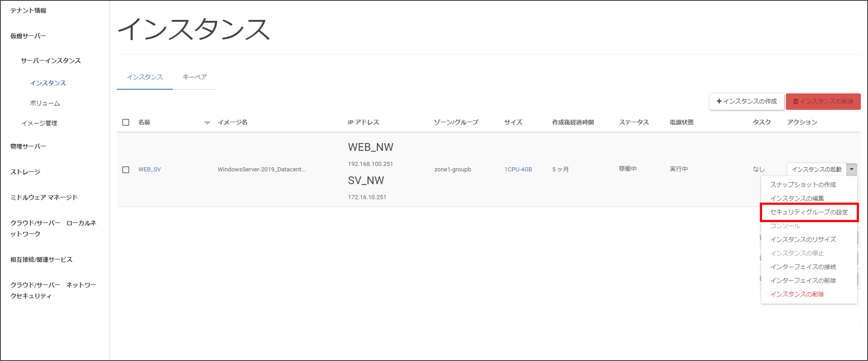868x361 pixels.
Task: Open 相互接続/関連サービス in the sidebar
Action: [x=41, y=260]
